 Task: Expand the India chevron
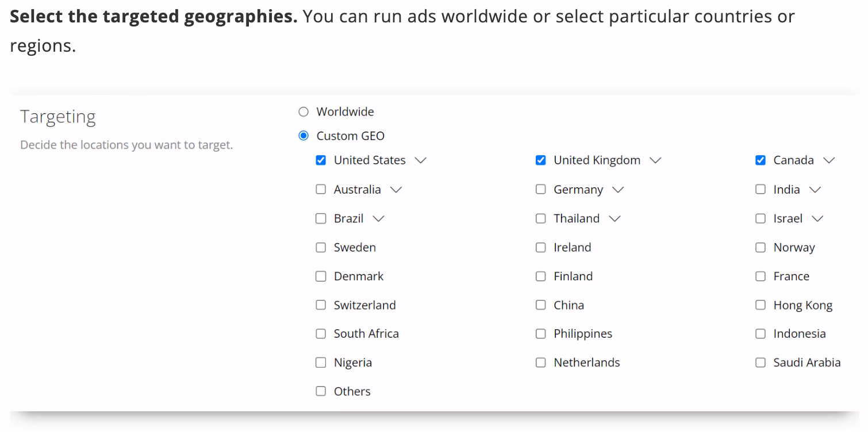[815, 190]
